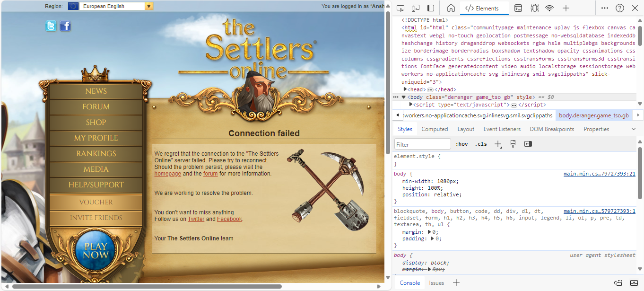Screen dimensions: 644x291
Task: Switch to the Computed tab
Action: (435, 129)
